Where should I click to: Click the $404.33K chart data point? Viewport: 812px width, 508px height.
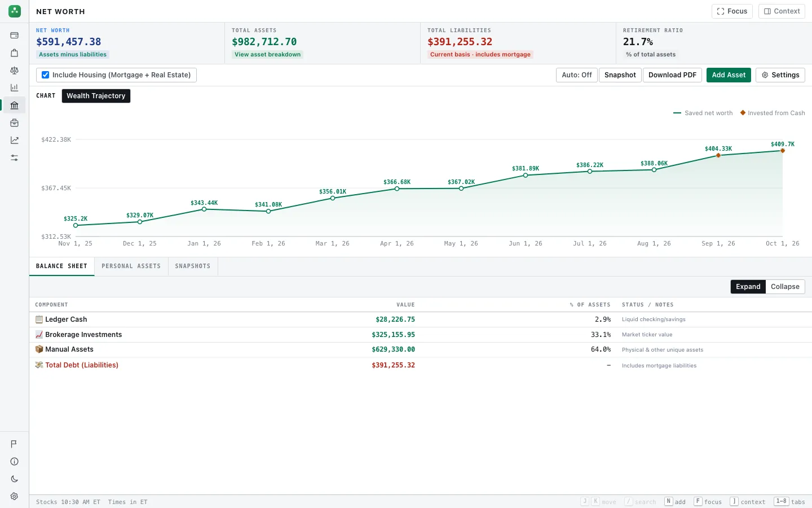click(718, 155)
